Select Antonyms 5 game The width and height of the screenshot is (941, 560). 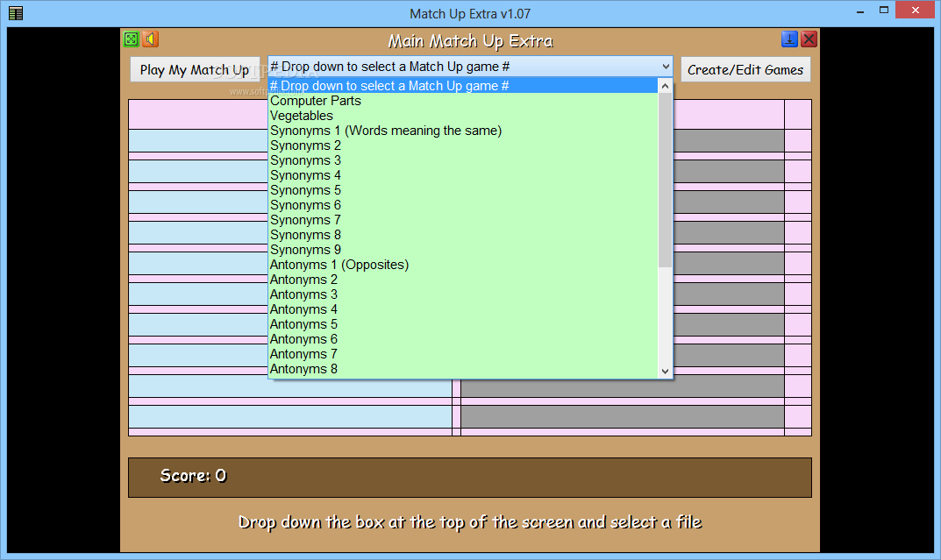coord(463,324)
